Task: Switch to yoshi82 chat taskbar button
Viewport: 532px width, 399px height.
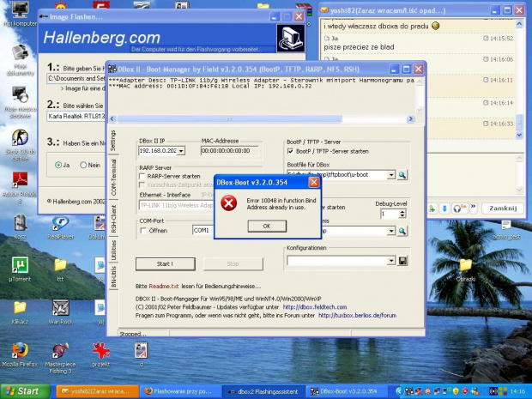Action: pos(98,391)
